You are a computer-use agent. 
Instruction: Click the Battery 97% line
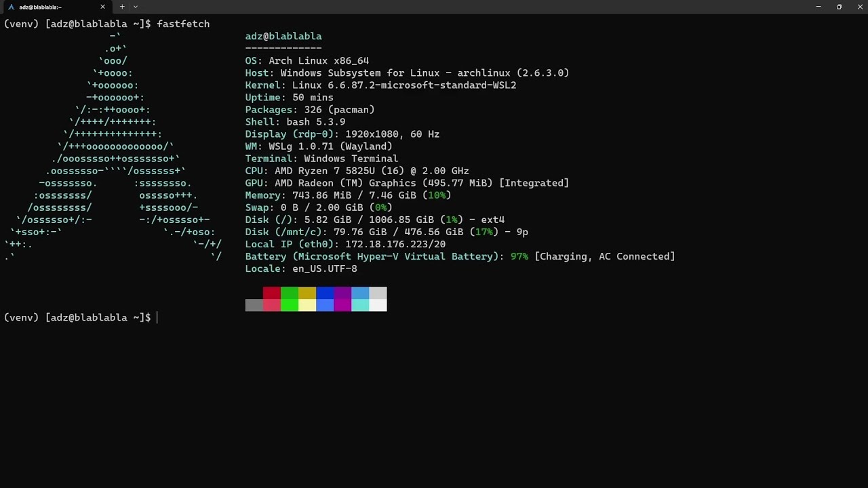pyautogui.click(x=460, y=256)
